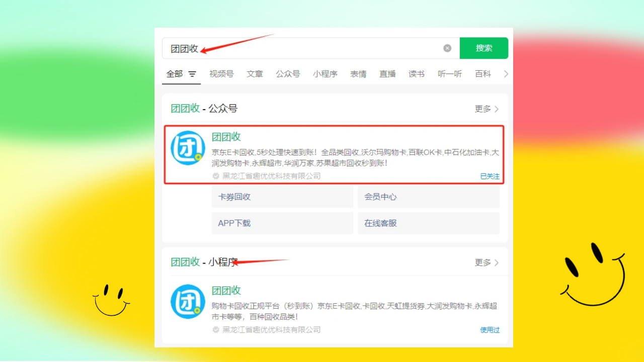Open the 在线客服 menu button

tap(429, 223)
